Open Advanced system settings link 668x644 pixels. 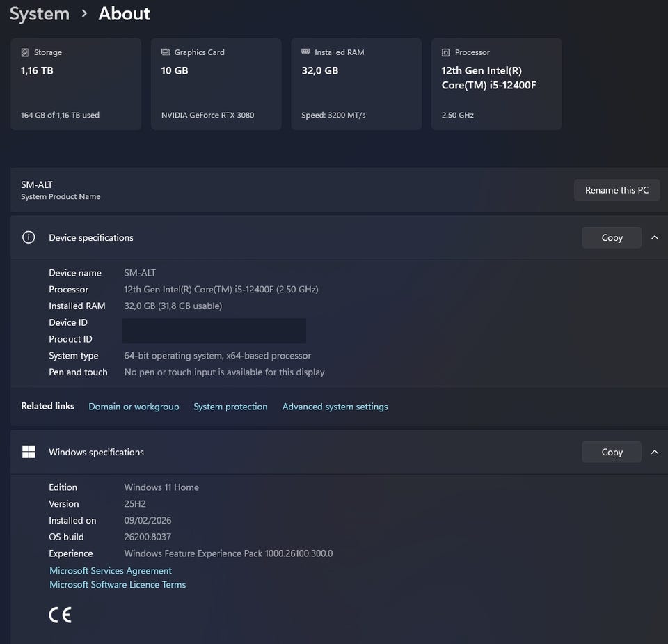[335, 407]
